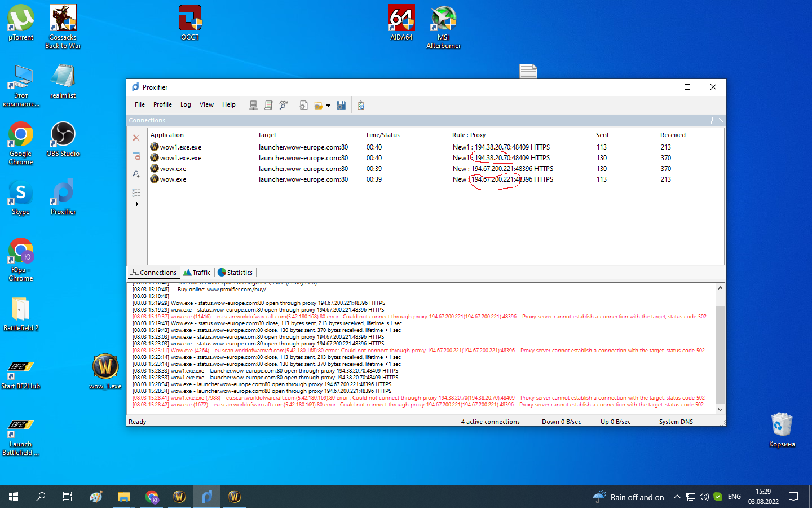Click red X close connection icon
This screenshot has width=812, height=508.
point(136,138)
